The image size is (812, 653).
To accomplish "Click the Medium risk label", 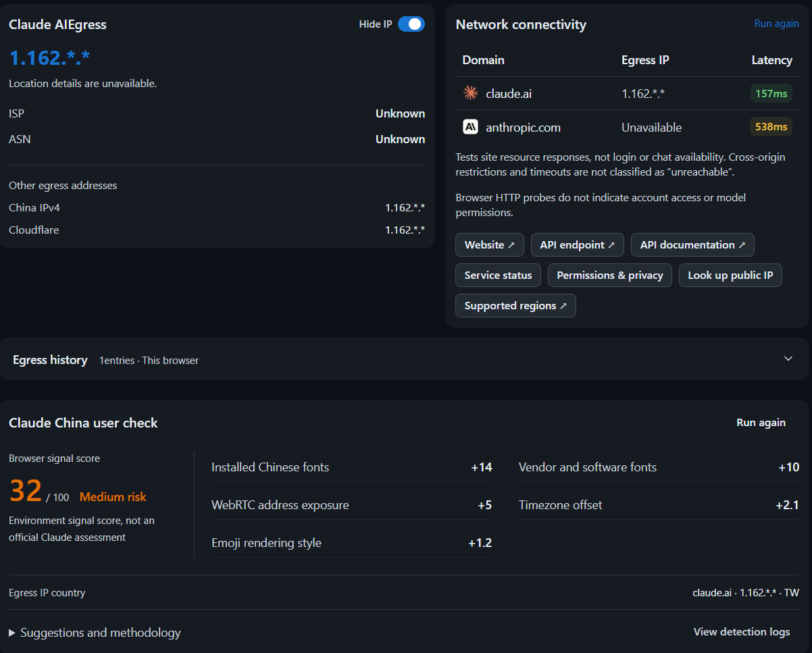I will pyautogui.click(x=113, y=497).
